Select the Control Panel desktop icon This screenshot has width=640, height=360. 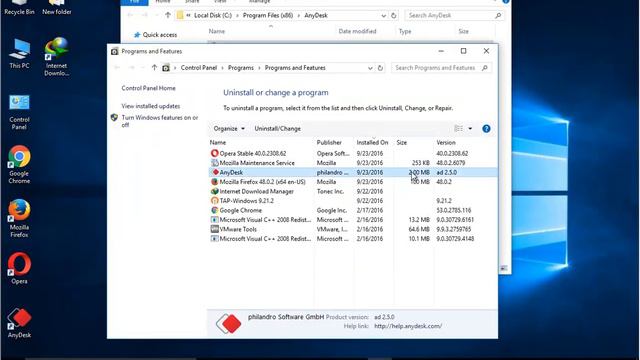(19, 112)
